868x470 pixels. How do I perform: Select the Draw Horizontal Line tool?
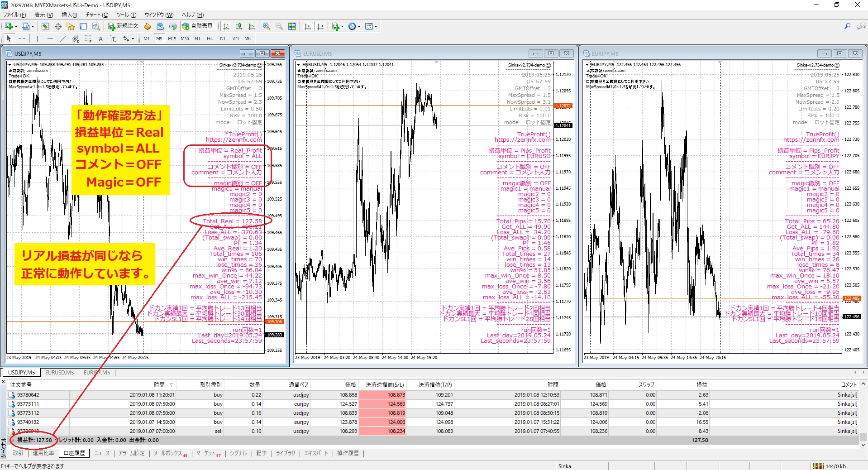50,38
